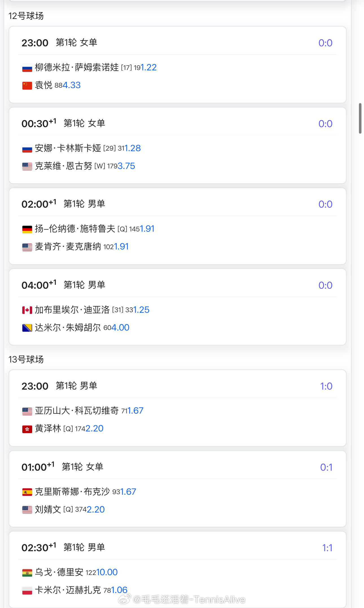Image resolution: width=364 pixels, height=608 pixels.
Task: Click Canadian flag beside 加布里埃尔·迪亚洛
Action: pyautogui.click(x=27, y=310)
